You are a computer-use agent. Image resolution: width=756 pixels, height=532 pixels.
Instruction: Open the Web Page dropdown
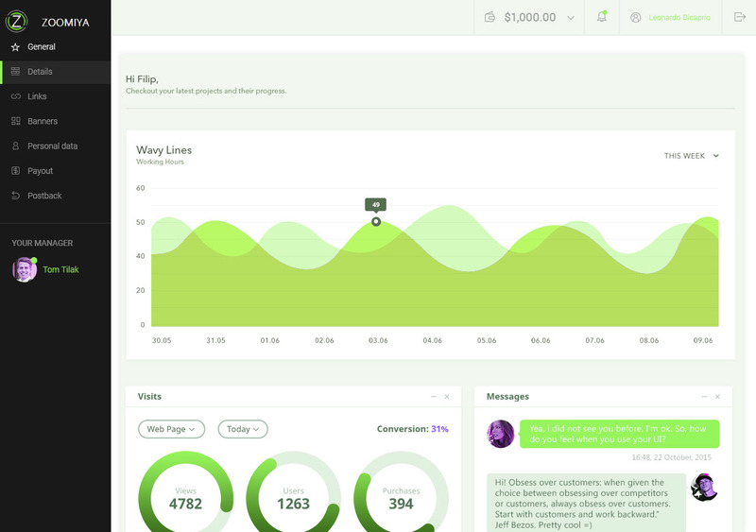pyautogui.click(x=171, y=429)
